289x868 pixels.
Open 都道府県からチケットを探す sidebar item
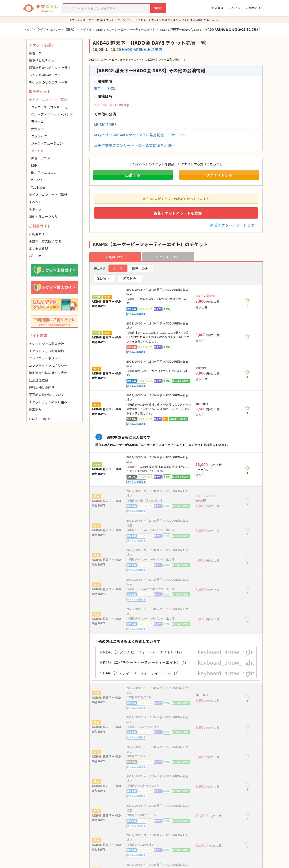click(x=50, y=68)
